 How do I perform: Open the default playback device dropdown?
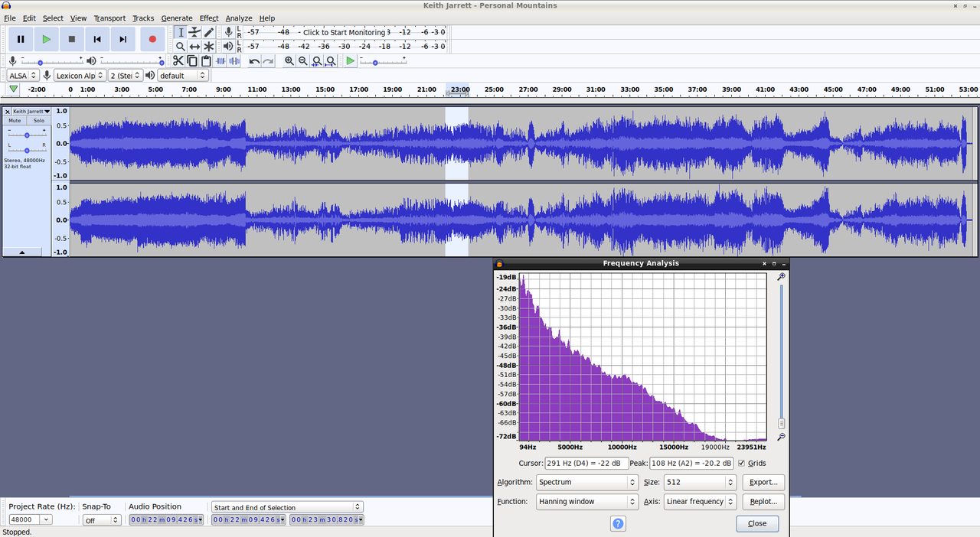pos(183,75)
